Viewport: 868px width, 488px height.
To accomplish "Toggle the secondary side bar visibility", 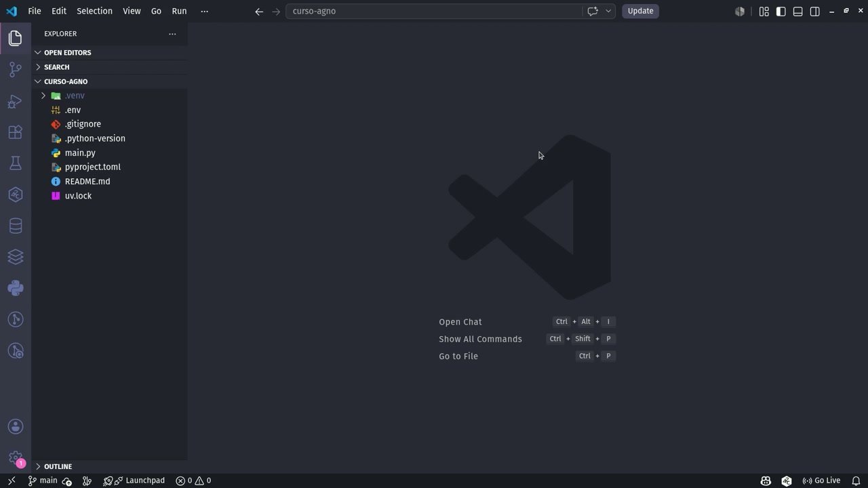I will coord(815,11).
